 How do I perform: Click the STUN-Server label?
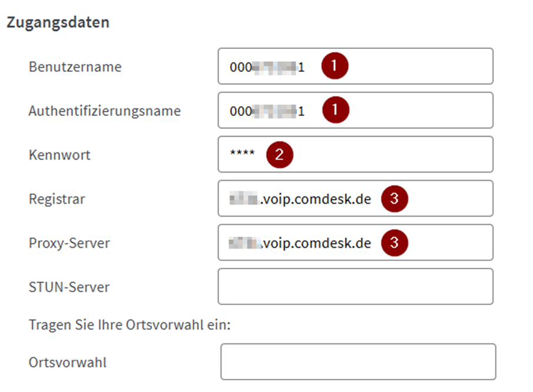point(69,287)
